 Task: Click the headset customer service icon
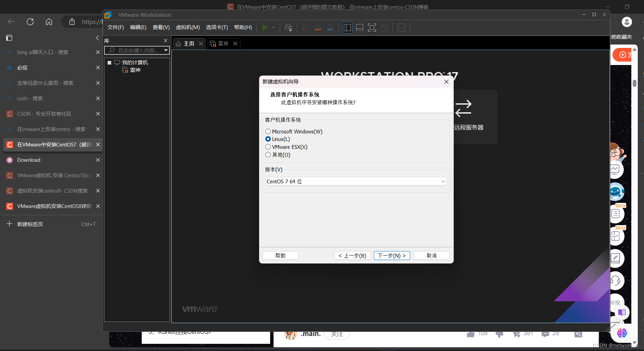pyautogui.click(x=616, y=281)
